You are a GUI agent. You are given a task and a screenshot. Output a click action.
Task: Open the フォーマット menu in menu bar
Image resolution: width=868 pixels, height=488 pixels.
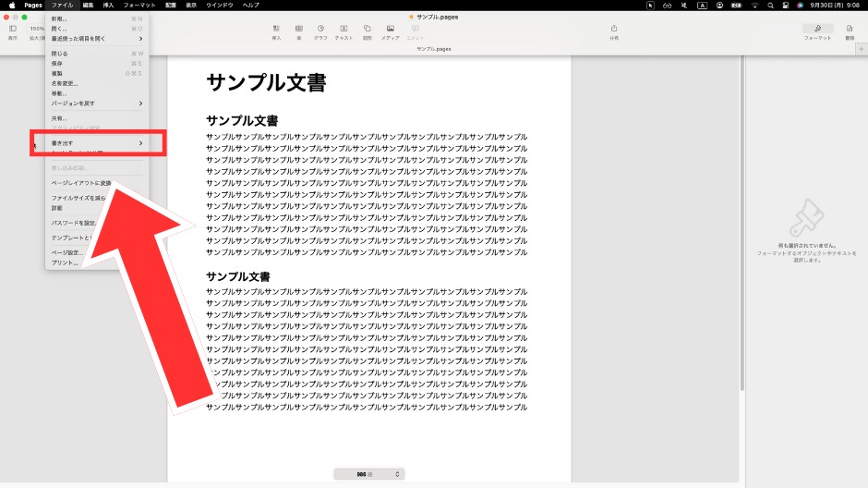pyautogui.click(x=139, y=5)
